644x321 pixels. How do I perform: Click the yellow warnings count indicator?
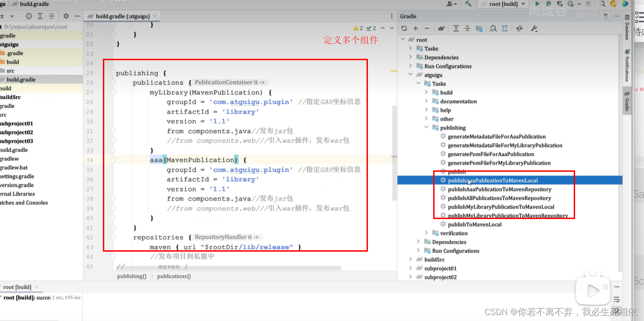358,28
